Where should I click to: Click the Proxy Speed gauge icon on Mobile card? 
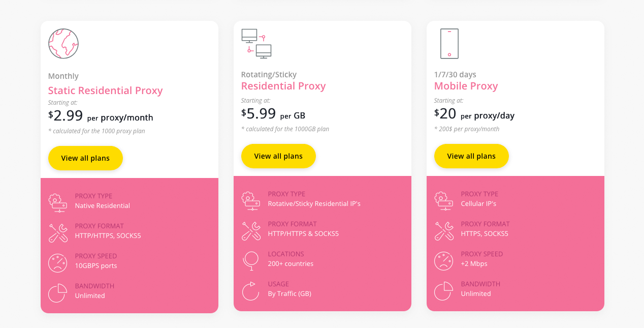tap(443, 260)
